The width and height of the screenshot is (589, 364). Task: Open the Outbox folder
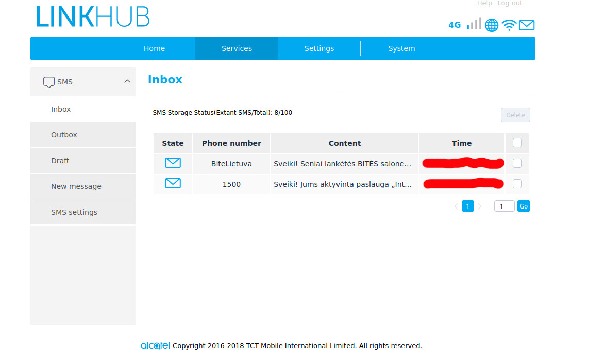pos(83,135)
